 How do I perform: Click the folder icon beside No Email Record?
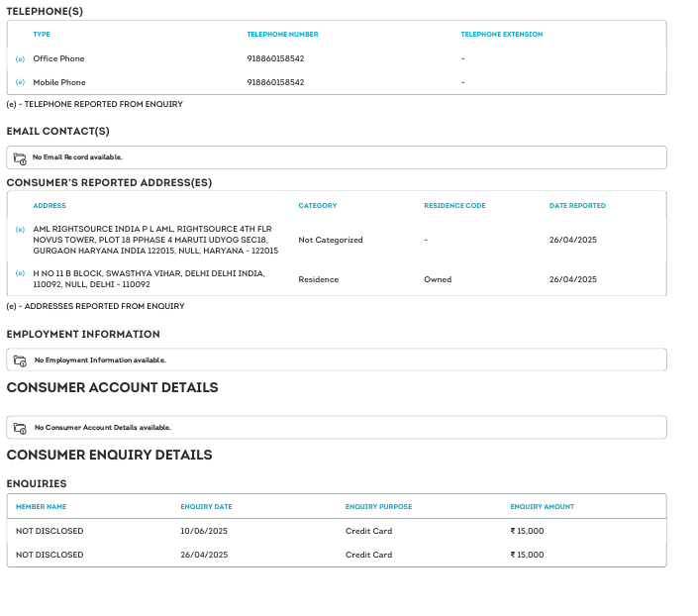point(20,157)
